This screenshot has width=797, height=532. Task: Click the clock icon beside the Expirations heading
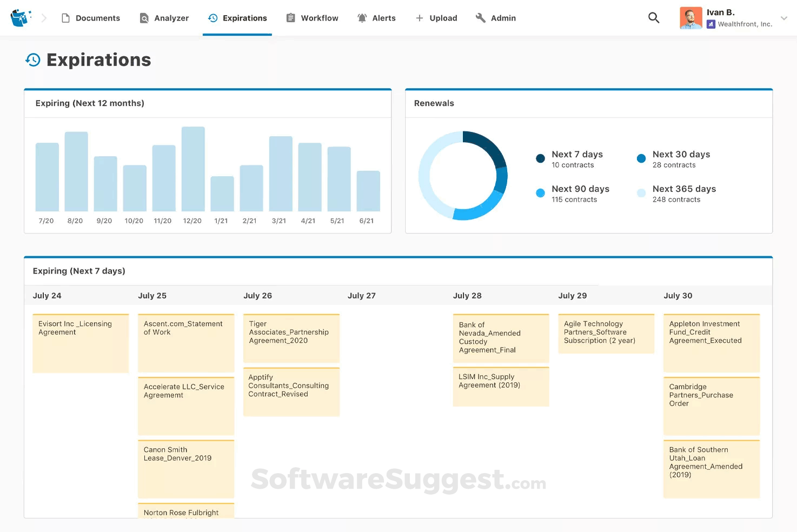point(33,60)
